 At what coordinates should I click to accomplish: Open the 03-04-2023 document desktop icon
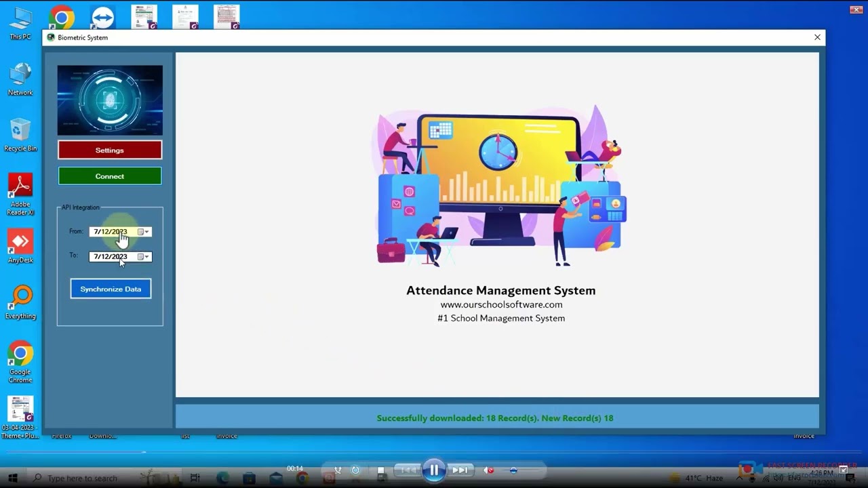[x=20, y=418]
